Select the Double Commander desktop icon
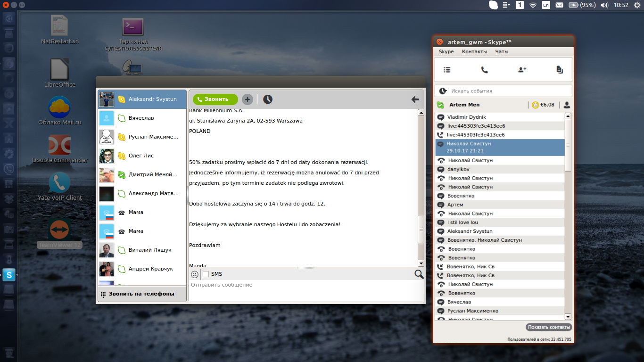 click(60, 148)
